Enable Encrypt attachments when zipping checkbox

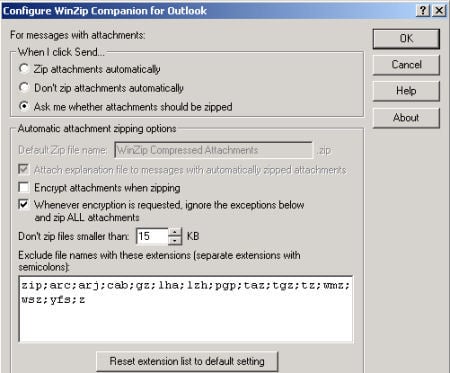point(24,187)
